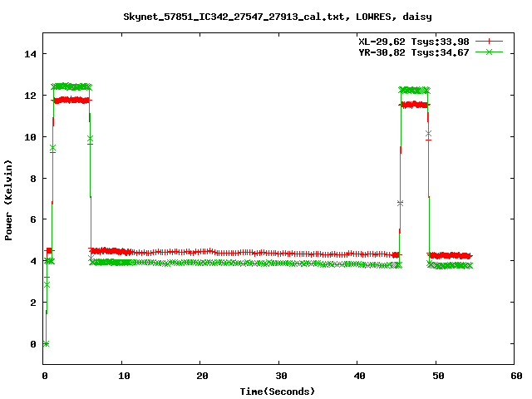Viewport: 532px width, 399px height.
Task: Click the green YR legend line sample
Action: (489, 52)
